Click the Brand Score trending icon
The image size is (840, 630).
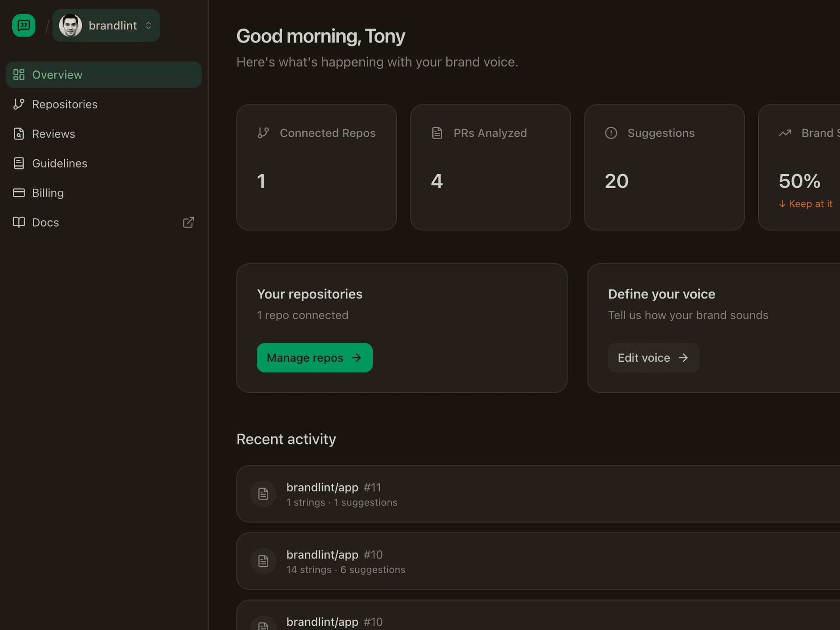point(785,133)
